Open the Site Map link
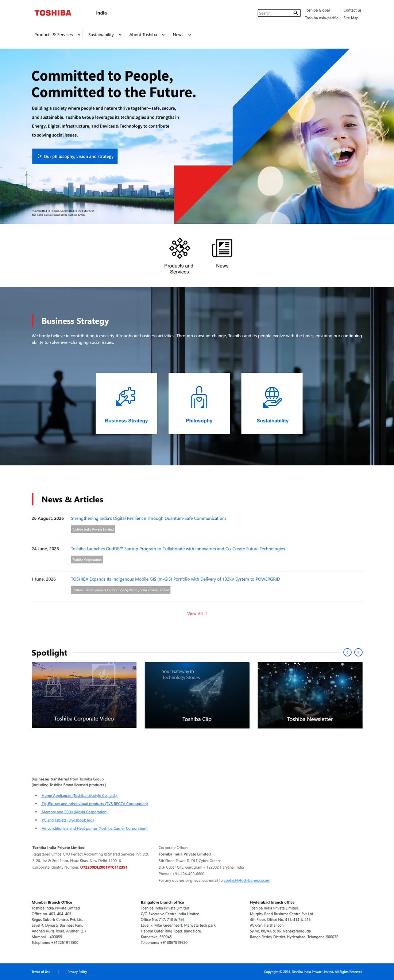 (x=351, y=18)
